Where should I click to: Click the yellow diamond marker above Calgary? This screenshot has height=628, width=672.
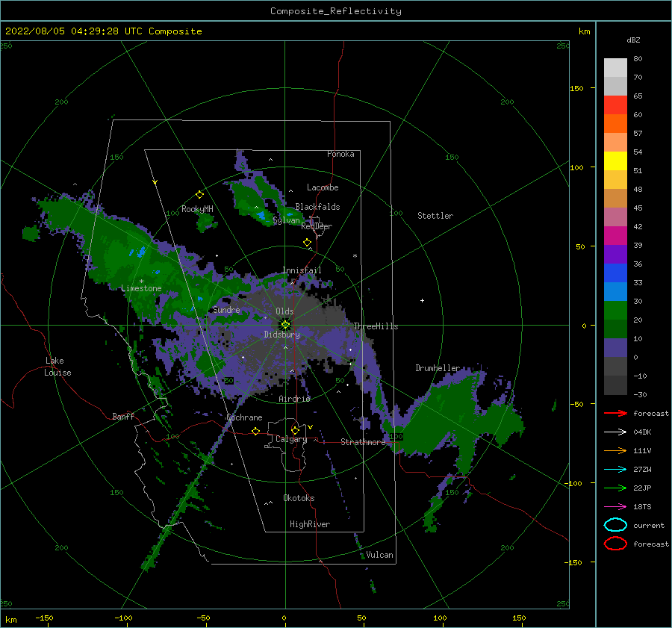click(x=295, y=430)
